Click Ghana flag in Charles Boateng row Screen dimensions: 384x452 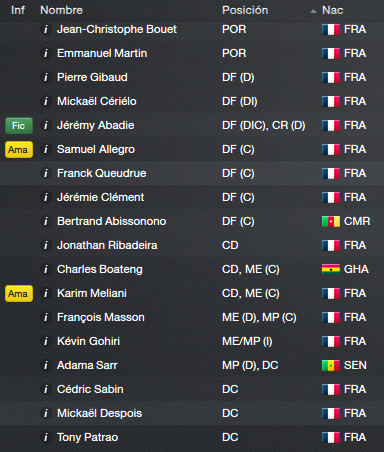[x=331, y=269]
